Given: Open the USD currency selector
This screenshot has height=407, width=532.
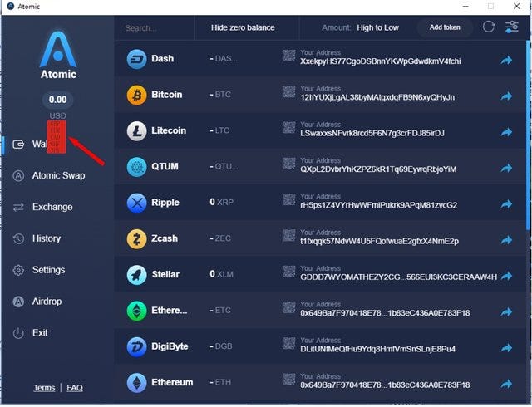Looking at the screenshot, I should coord(57,115).
